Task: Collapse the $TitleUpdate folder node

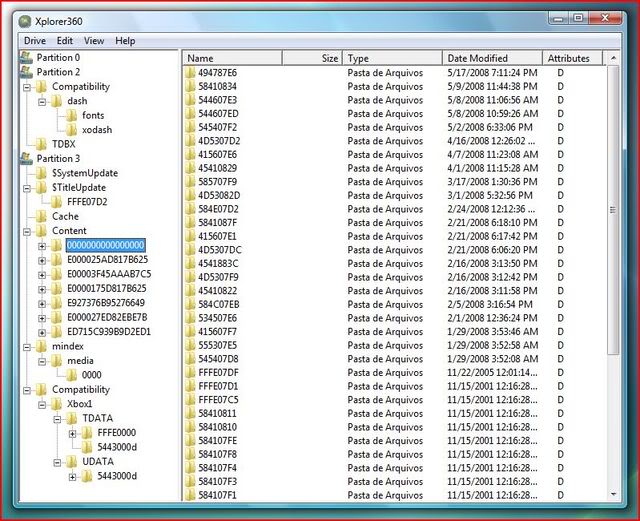Action: click(x=27, y=188)
